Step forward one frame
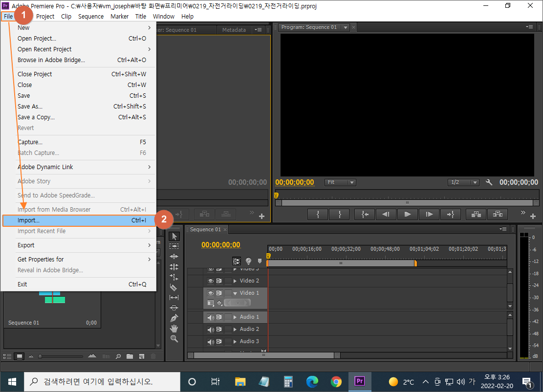 tap(429, 215)
